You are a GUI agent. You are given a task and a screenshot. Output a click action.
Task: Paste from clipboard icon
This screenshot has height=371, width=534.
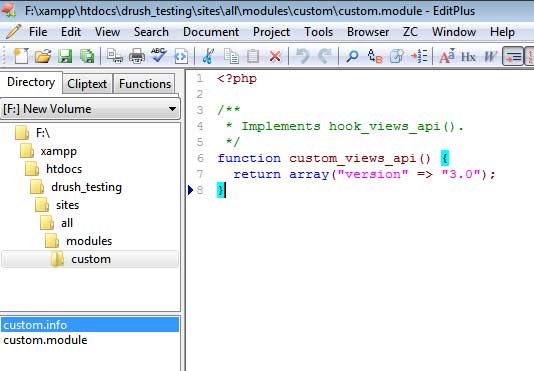253,56
